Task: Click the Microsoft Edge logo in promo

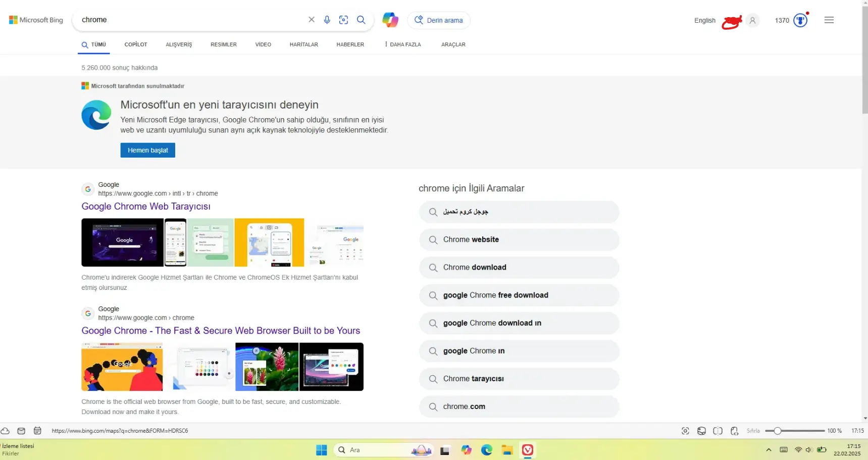Action: tap(96, 115)
